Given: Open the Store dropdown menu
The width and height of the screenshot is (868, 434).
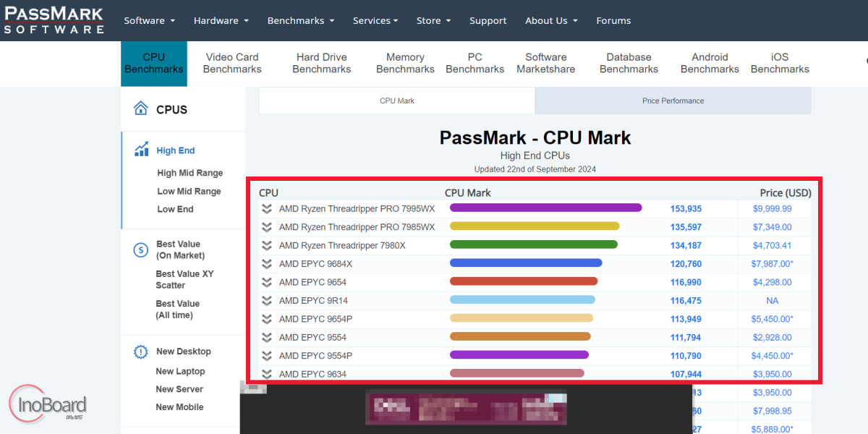Looking at the screenshot, I should click(x=434, y=20).
